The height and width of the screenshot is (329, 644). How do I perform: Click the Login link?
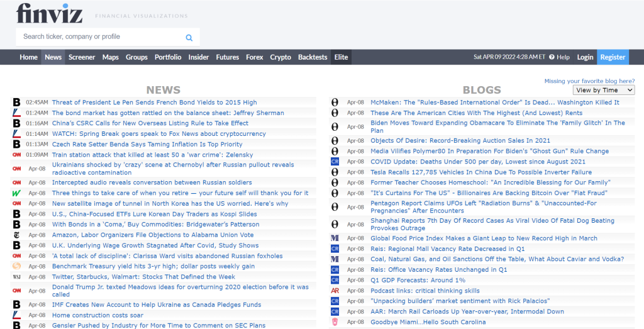pos(585,57)
